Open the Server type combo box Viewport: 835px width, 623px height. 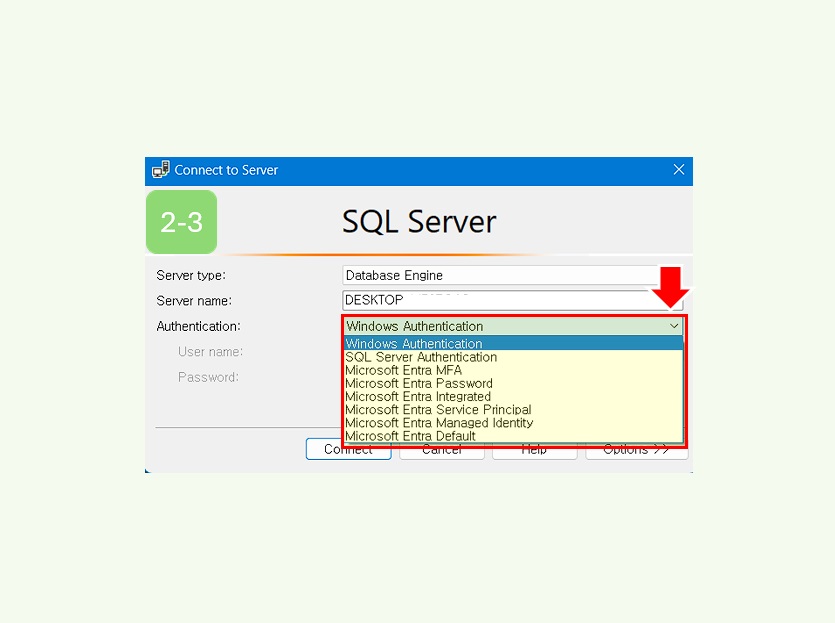[512, 275]
